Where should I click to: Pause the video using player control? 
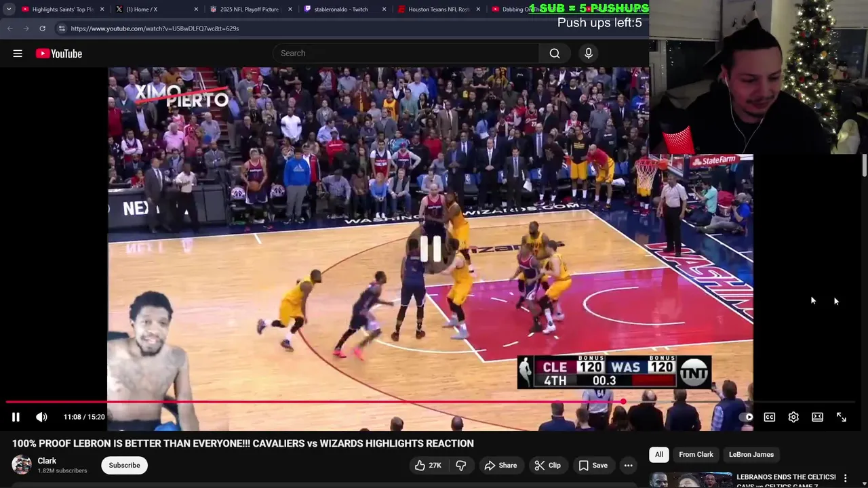pyautogui.click(x=16, y=417)
